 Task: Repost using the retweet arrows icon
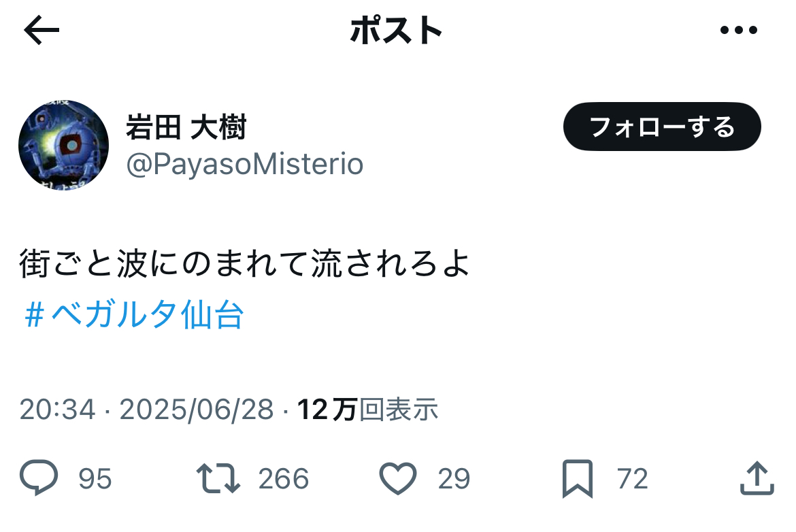click(218, 478)
